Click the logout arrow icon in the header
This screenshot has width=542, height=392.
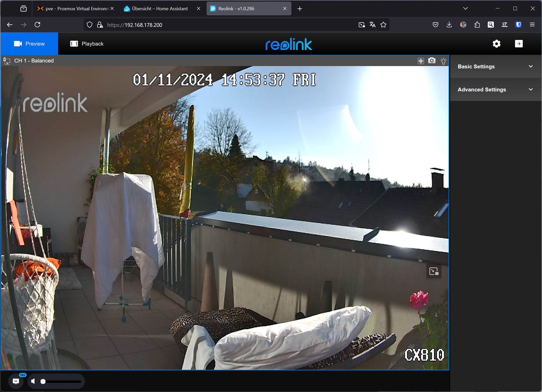coord(519,44)
